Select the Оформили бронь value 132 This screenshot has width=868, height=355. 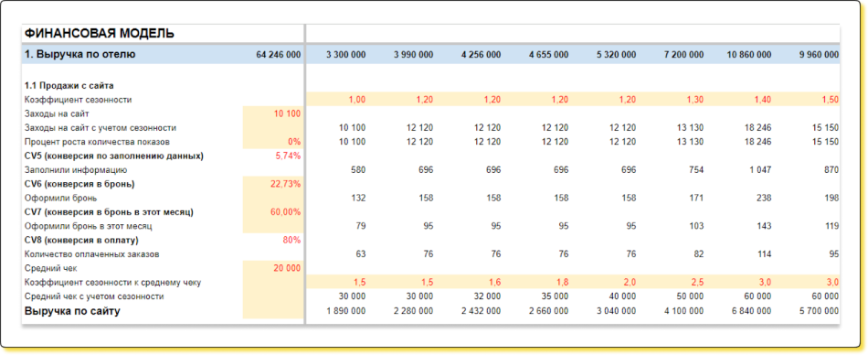[359, 198]
